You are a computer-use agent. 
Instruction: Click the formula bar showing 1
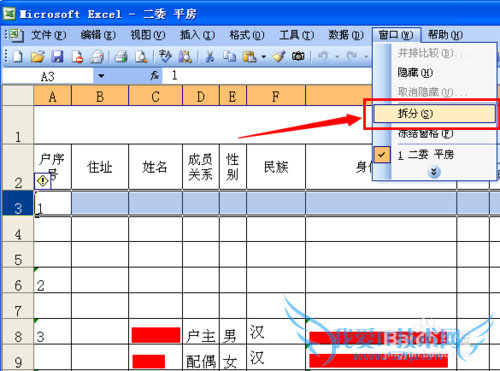267,76
